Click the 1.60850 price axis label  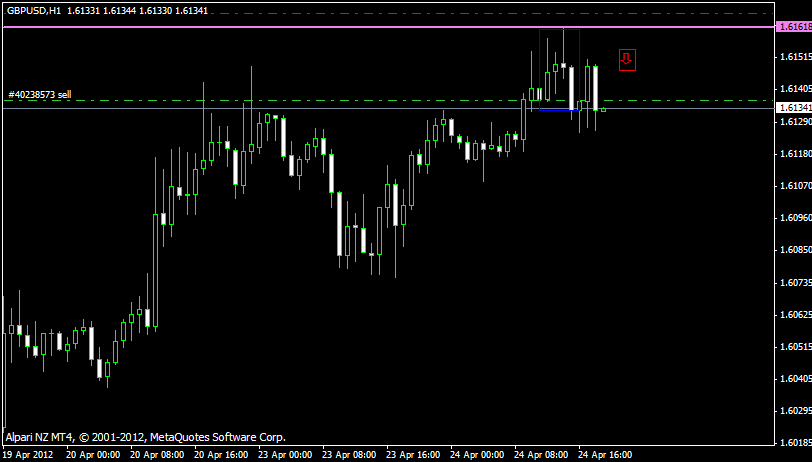(795, 250)
